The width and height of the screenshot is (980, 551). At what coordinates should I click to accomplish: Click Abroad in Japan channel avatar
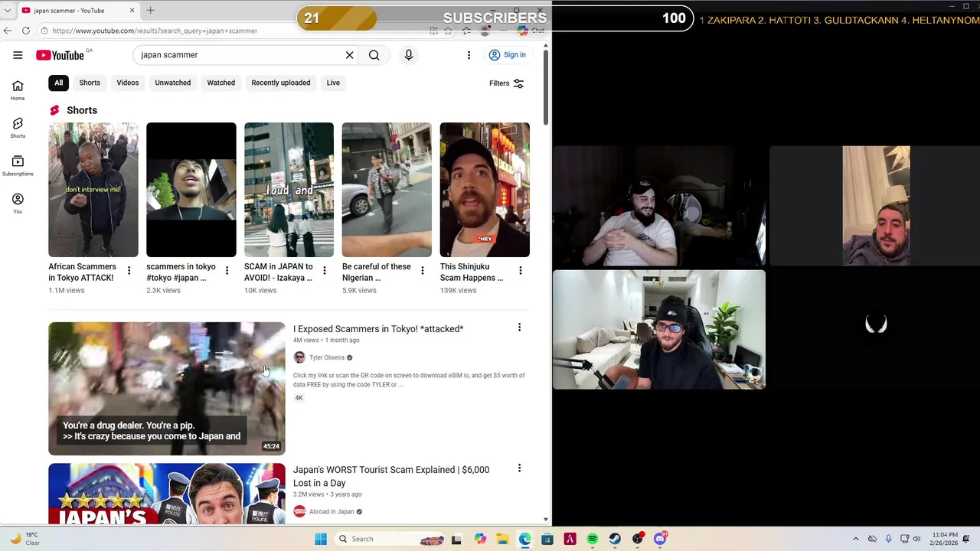coord(299,511)
